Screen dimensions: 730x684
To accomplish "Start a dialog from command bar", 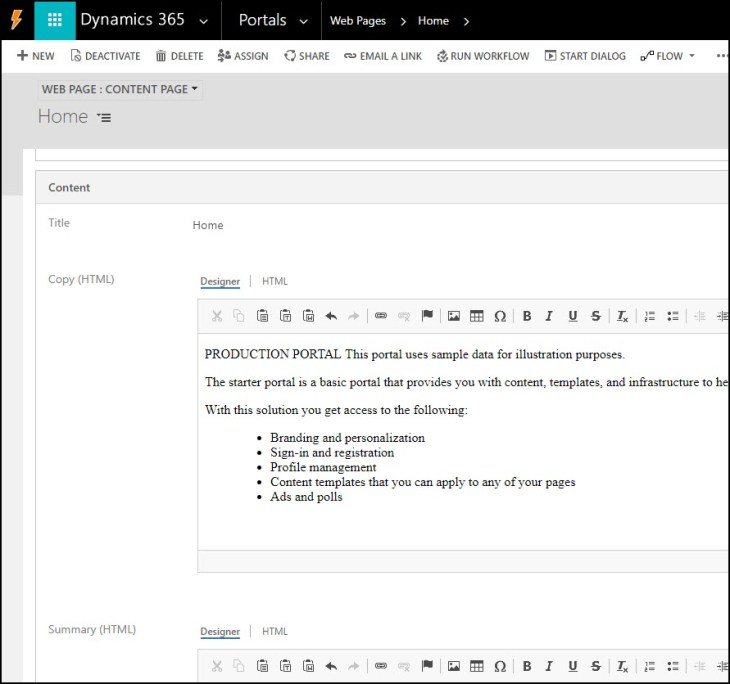I will point(585,56).
